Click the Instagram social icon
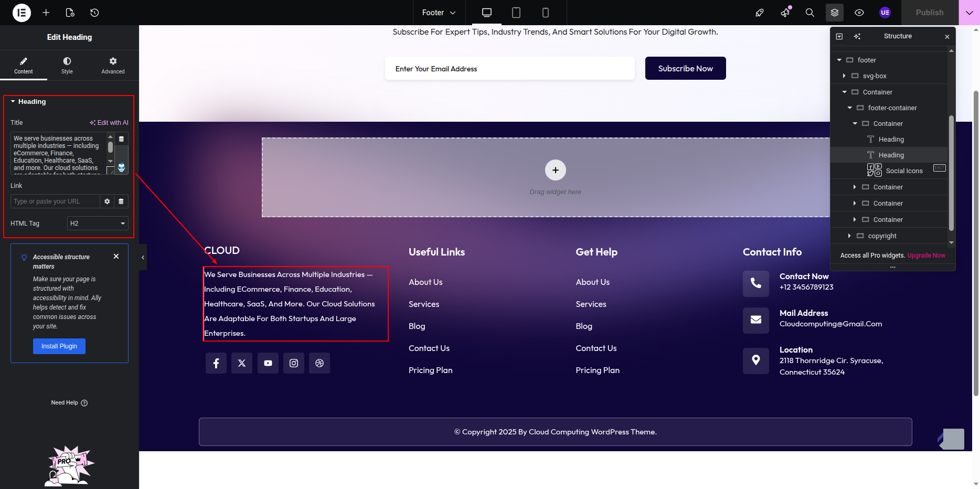Screen dimensions: 980x489 coord(294,363)
